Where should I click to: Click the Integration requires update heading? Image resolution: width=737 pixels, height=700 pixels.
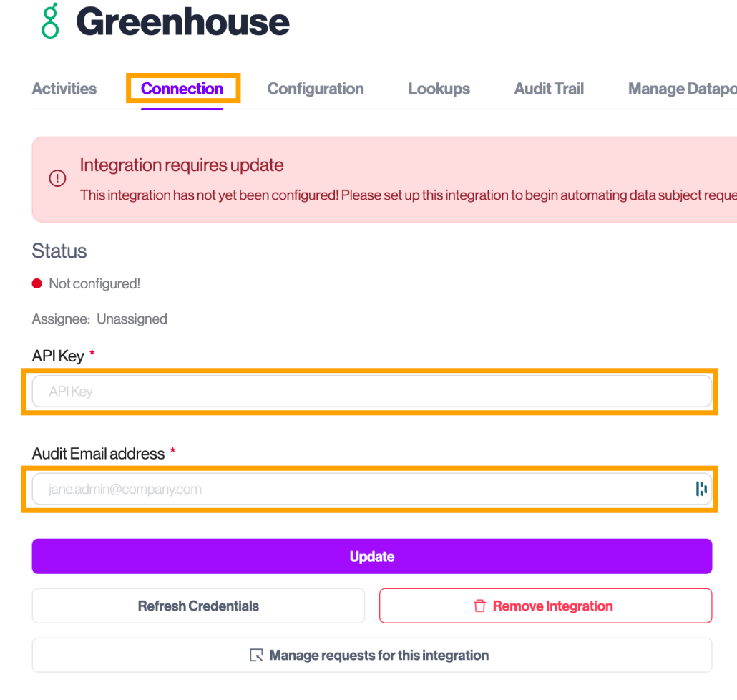click(x=182, y=165)
